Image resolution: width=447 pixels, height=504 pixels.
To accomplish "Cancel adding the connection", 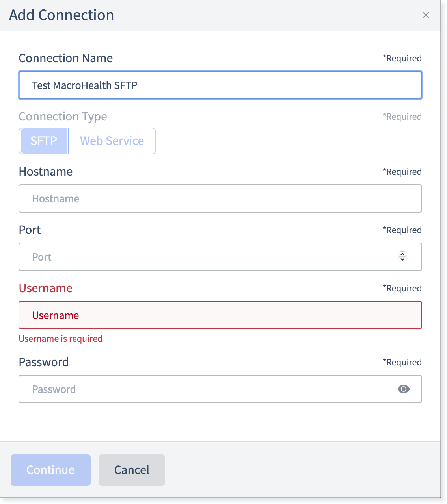I will coord(132,470).
